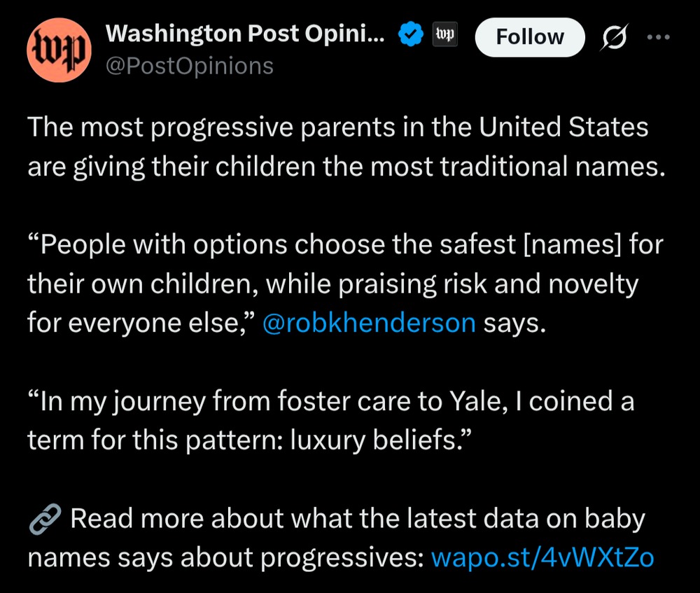Click the "People with options choose" quote line
The width and height of the screenshot is (700, 593).
(346, 245)
